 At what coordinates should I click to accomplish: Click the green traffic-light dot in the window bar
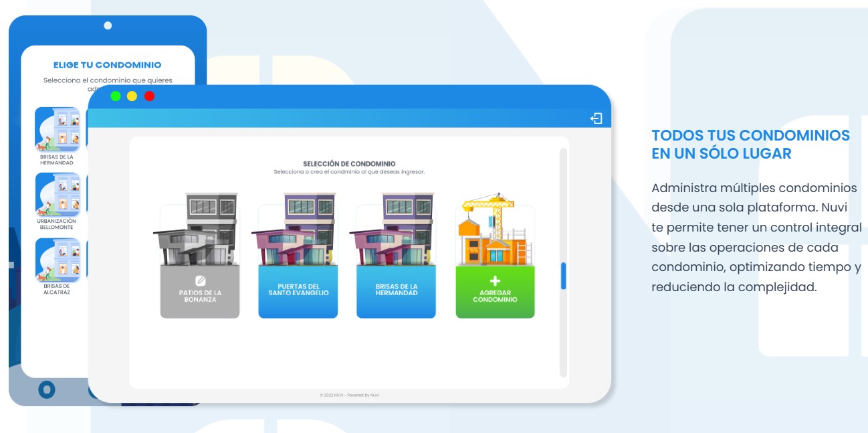pos(116,96)
